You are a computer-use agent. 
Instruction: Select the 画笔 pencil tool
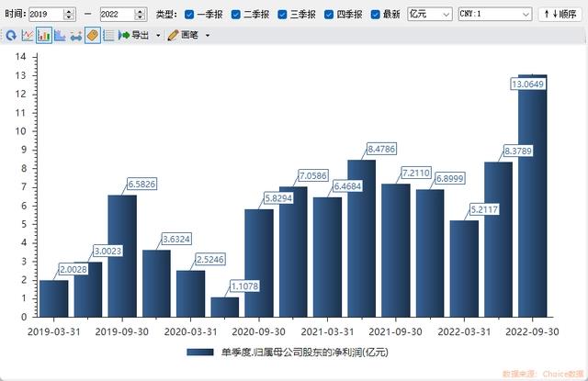(183, 35)
